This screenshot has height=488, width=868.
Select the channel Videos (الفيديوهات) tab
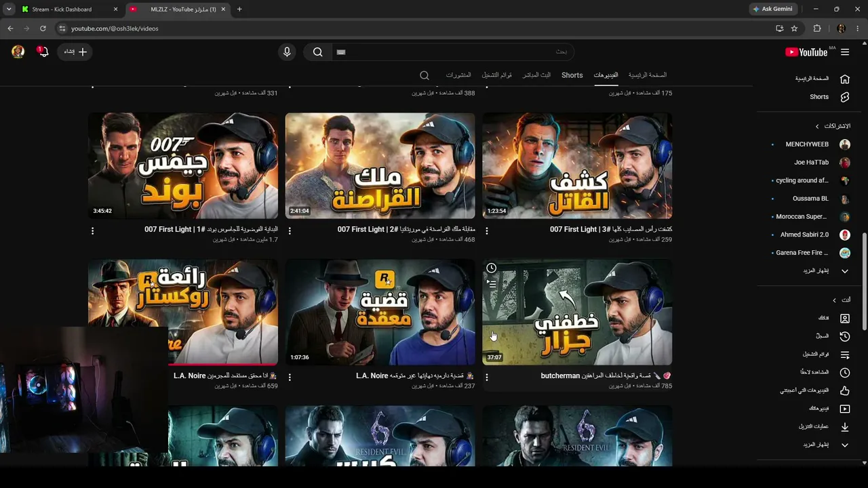pyautogui.click(x=606, y=75)
